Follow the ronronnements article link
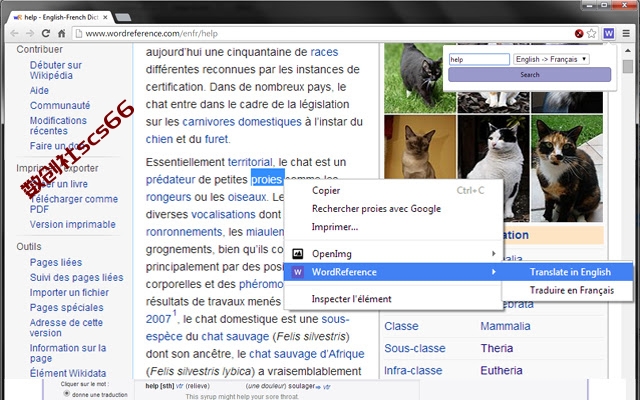 coord(184,232)
